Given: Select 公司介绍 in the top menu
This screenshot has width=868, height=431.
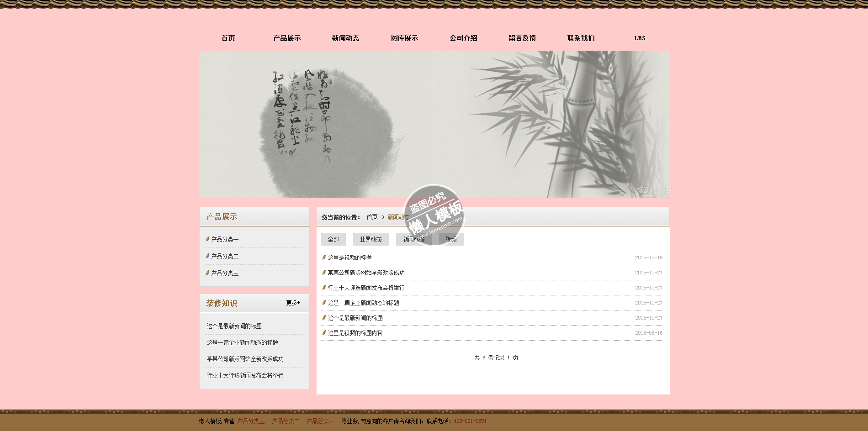Looking at the screenshot, I should (x=463, y=38).
